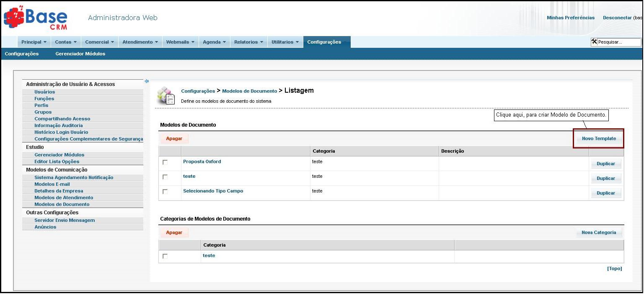
Task: Open the Utilitarios dropdown
Action: point(284,42)
